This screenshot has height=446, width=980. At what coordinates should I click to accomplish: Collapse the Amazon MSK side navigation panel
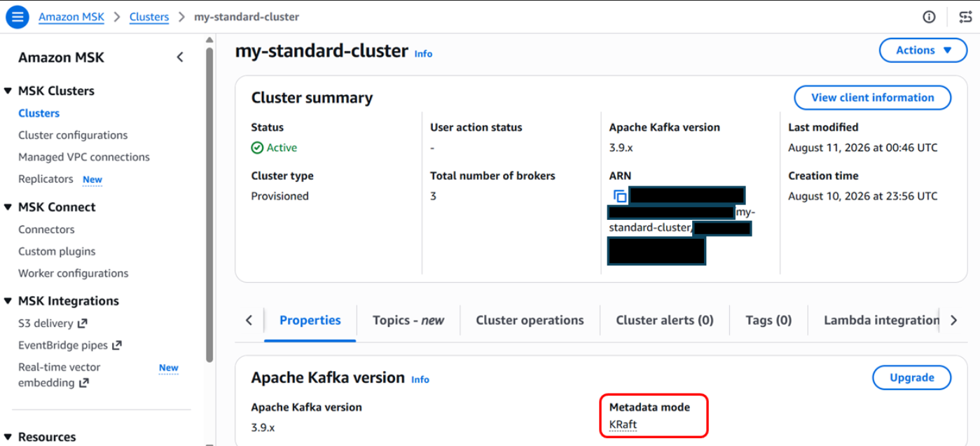(x=180, y=57)
